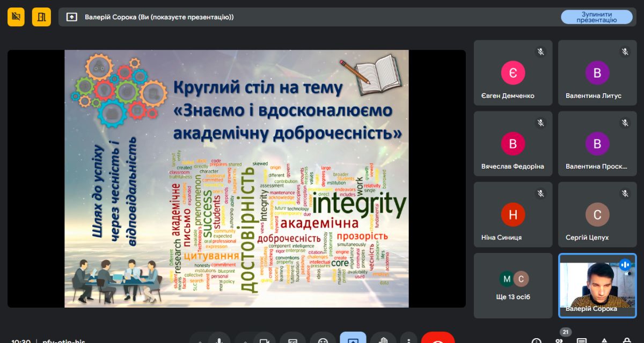Show the participants list with 21 badge

[x=560, y=339]
